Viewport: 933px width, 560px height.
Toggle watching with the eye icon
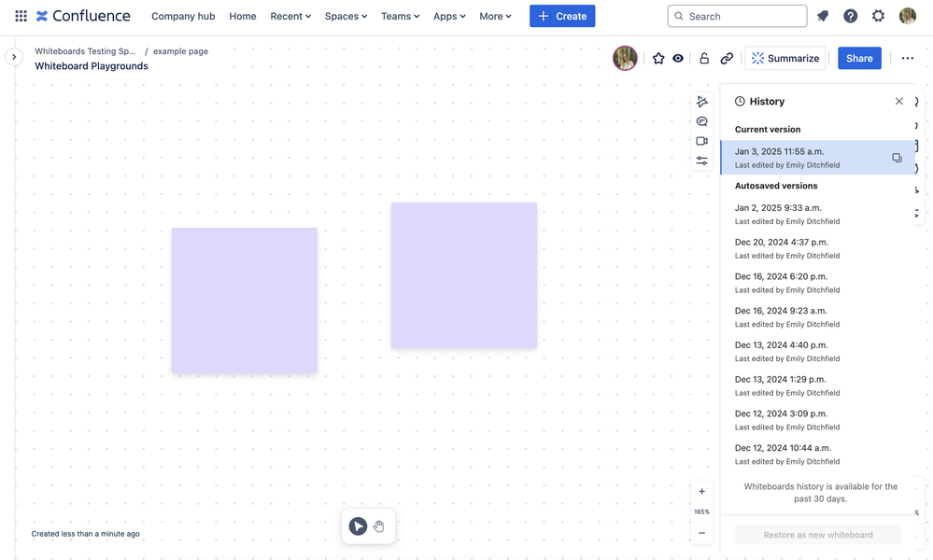(x=678, y=58)
